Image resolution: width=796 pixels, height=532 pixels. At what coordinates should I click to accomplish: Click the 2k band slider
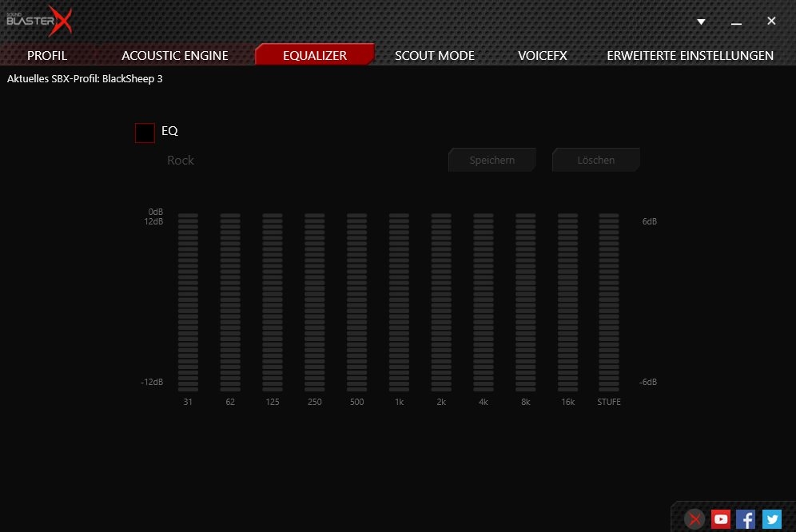point(441,302)
